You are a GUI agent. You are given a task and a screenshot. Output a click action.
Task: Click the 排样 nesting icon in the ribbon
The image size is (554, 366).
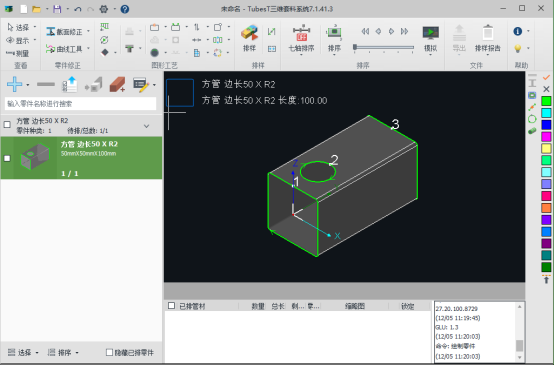(249, 38)
